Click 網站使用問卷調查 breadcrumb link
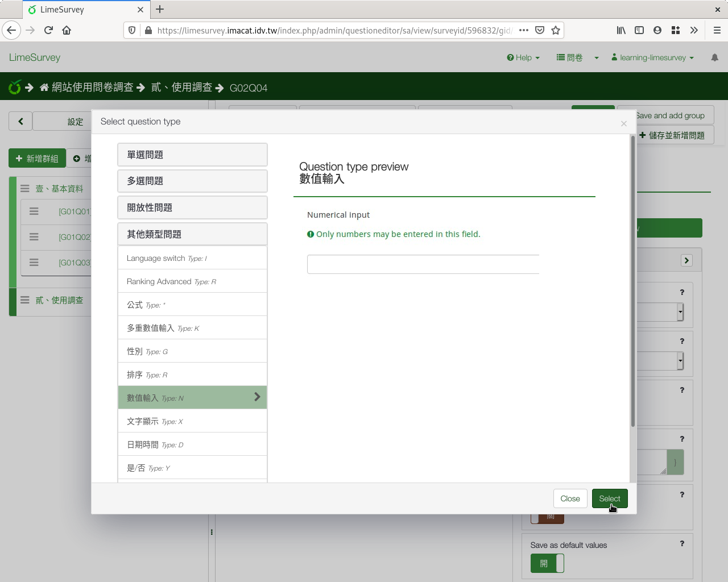This screenshot has width=728, height=582. (92, 87)
